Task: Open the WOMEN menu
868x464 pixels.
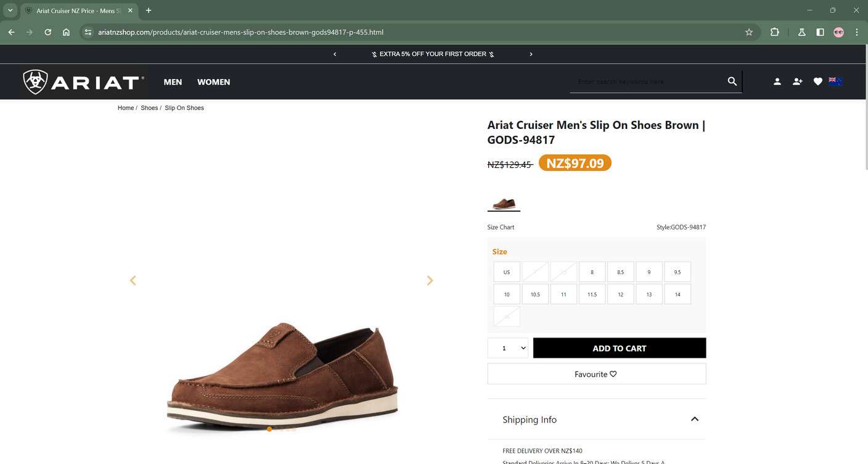Action: (x=213, y=82)
